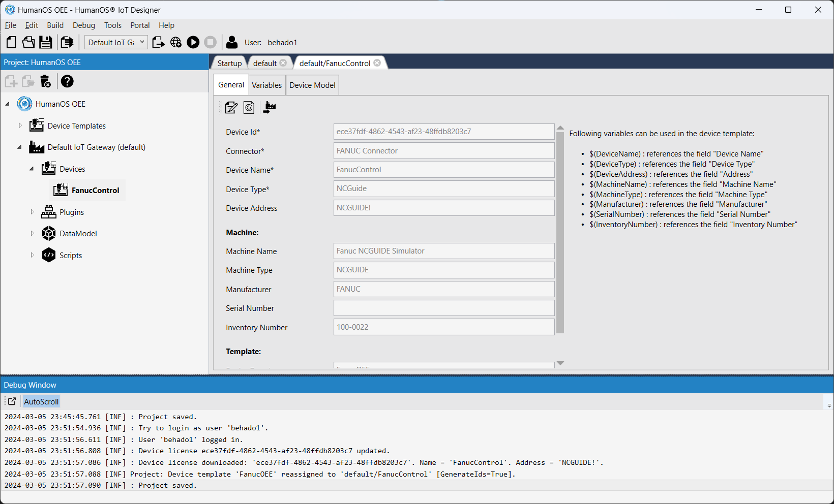Collapse the HumanOS OEE root node
834x504 pixels.
point(7,104)
